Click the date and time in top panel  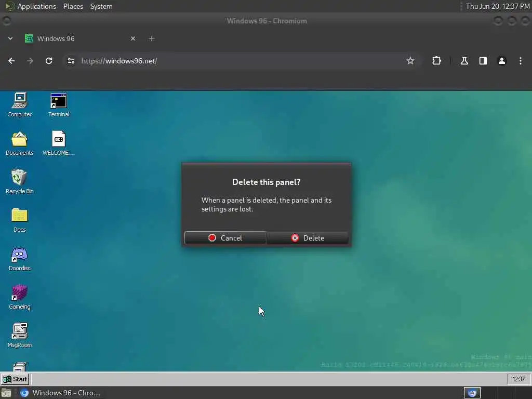point(498,6)
